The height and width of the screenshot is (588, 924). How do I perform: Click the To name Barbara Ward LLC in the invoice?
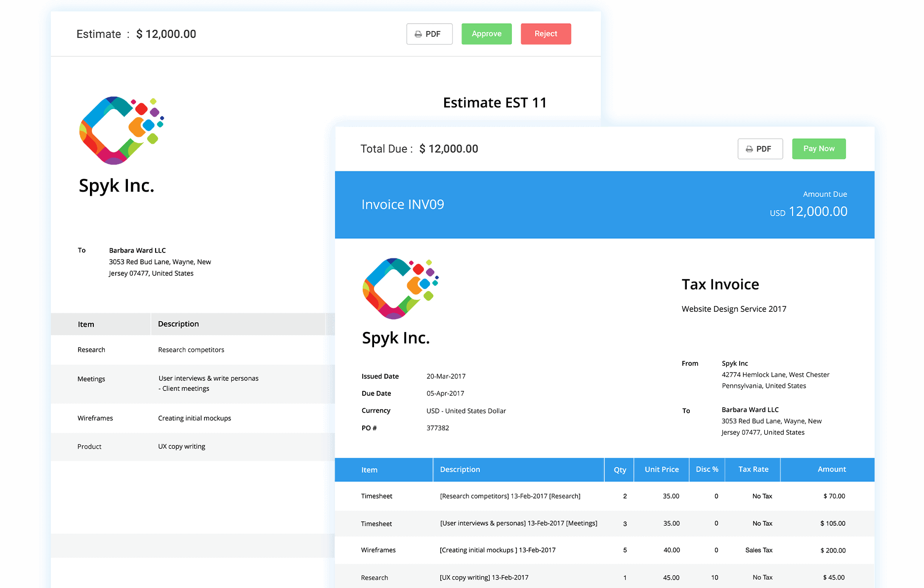pyautogui.click(x=750, y=410)
